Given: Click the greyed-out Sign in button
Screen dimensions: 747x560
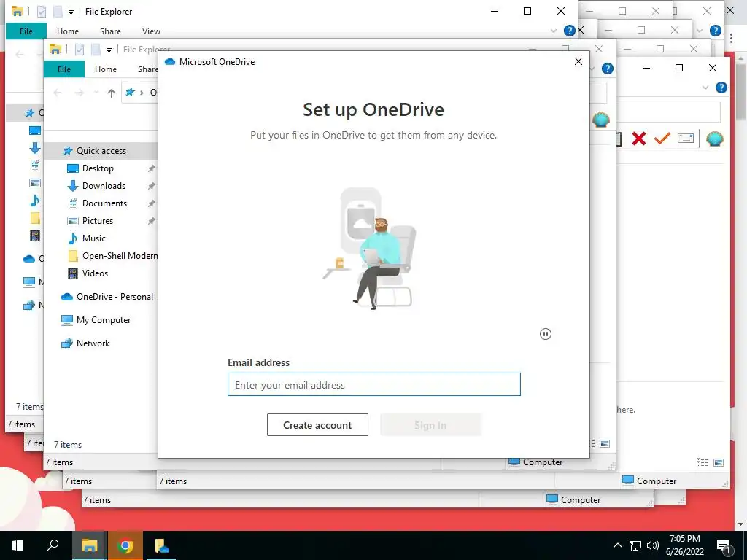Looking at the screenshot, I should [430, 425].
